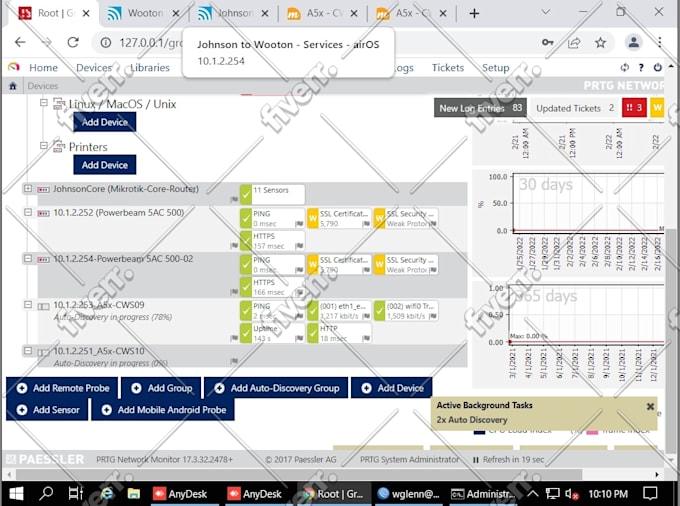Close the Active Background Tasks notification

[650, 406]
